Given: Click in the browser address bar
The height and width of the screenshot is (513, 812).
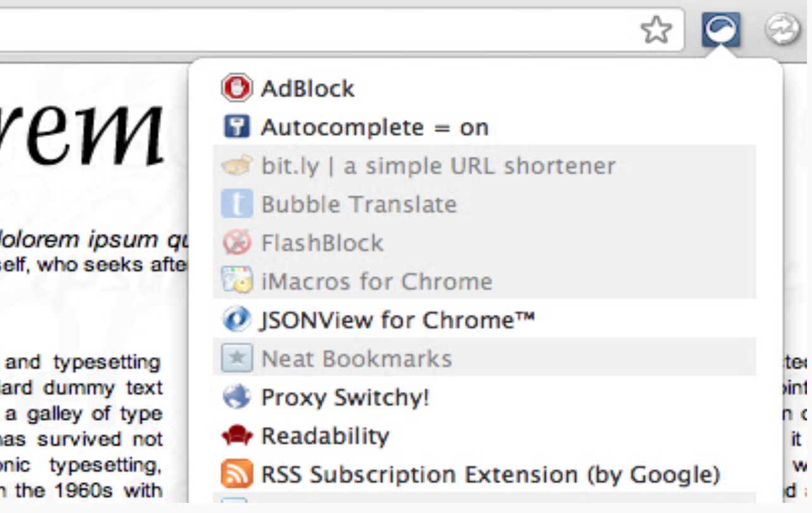Looking at the screenshot, I should [316, 30].
